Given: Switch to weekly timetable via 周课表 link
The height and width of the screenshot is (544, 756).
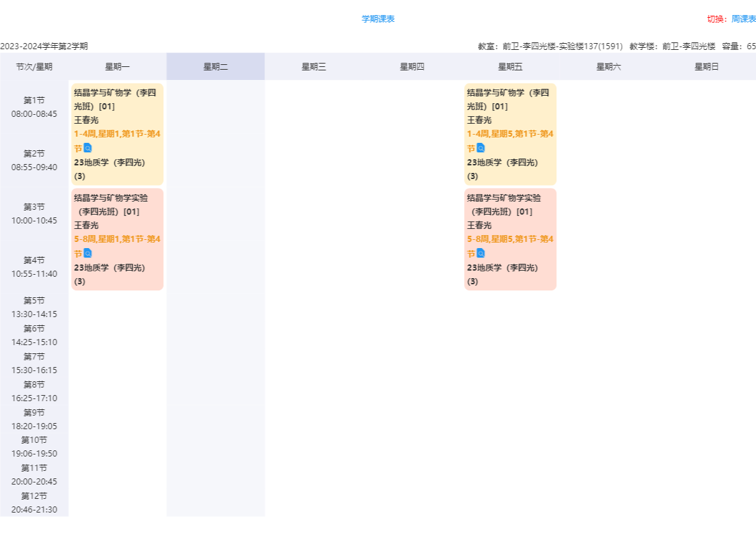Looking at the screenshot, I should click(x=743, y=19).
